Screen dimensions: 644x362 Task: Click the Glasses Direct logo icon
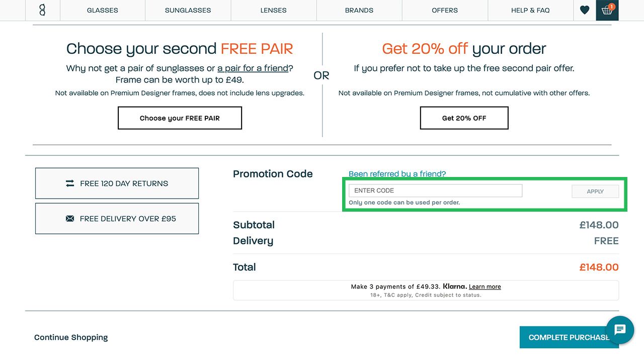tap(43, 10)
